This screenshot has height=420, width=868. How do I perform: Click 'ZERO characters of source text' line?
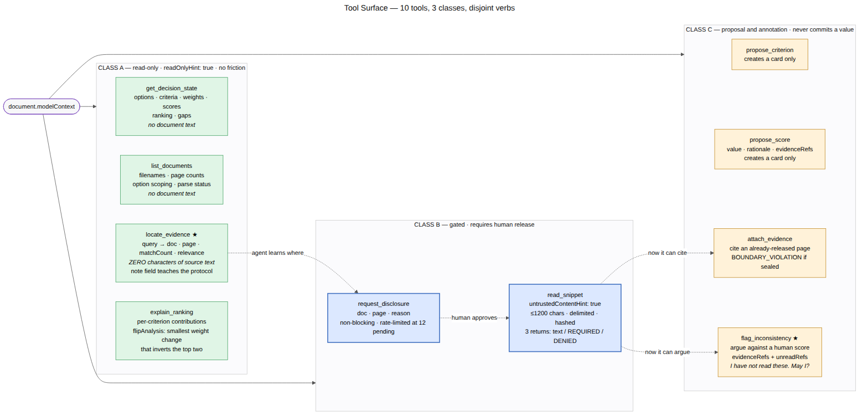pos(172,262)
